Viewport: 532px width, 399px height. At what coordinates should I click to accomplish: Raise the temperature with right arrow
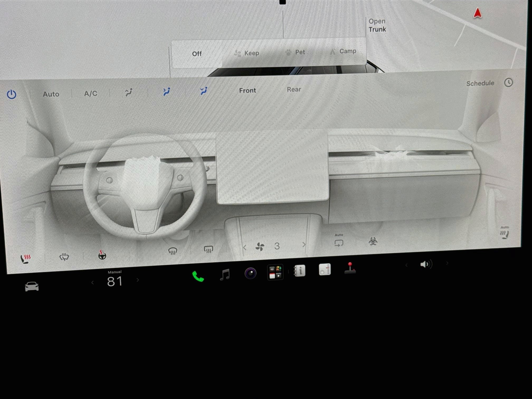(137, 280)
